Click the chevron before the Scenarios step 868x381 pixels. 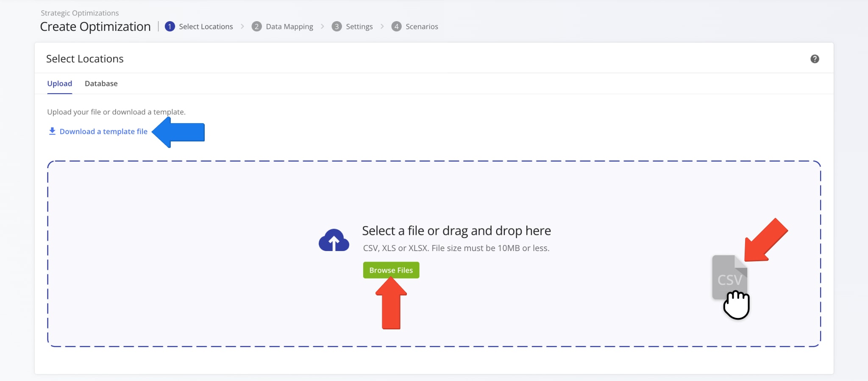pos(382,26)
